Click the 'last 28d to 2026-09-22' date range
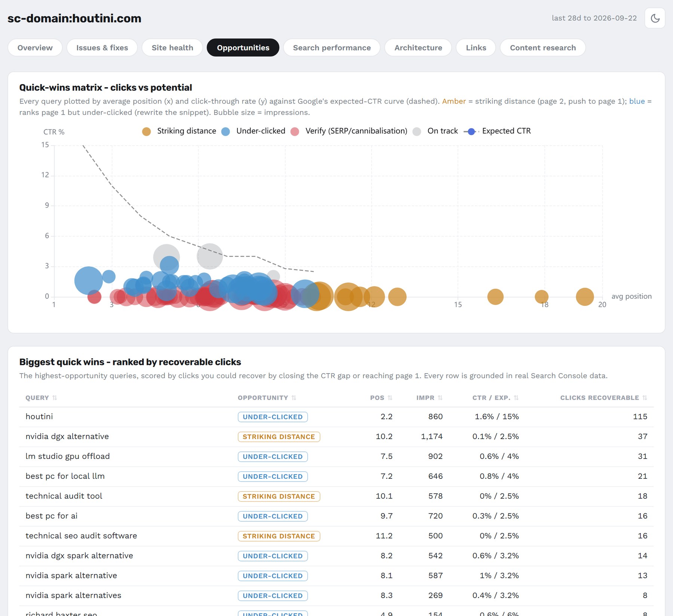 click(x=594, y=18)
